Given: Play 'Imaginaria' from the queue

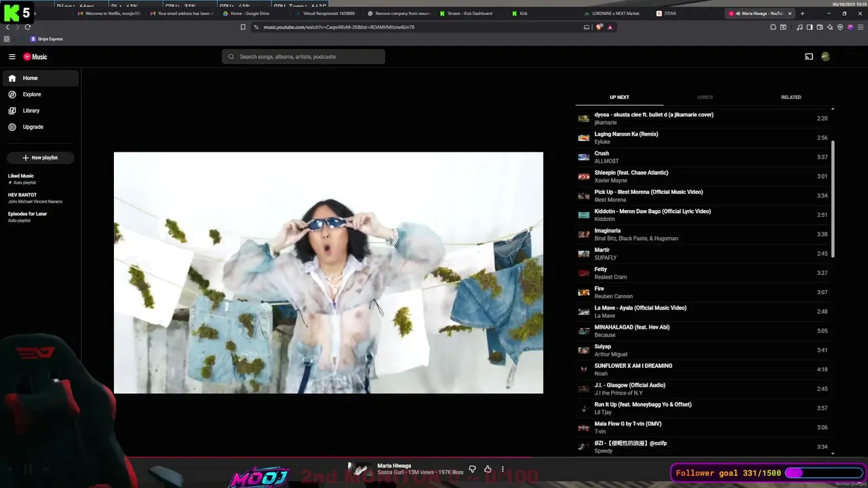Looking at the screenshot, I should [703, 235].
